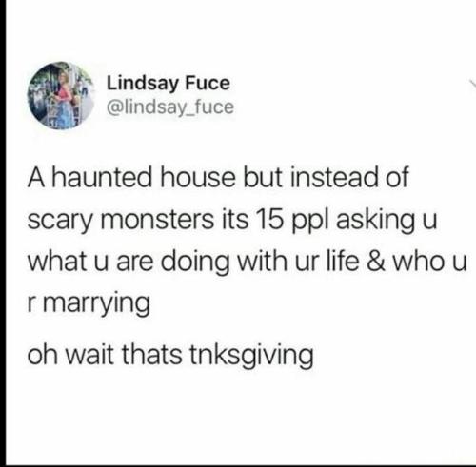Image resolution: width=476 pixels, height=467 pixels.
Task: Click the text 'r marrying'
Action: [x=89, y=303]
